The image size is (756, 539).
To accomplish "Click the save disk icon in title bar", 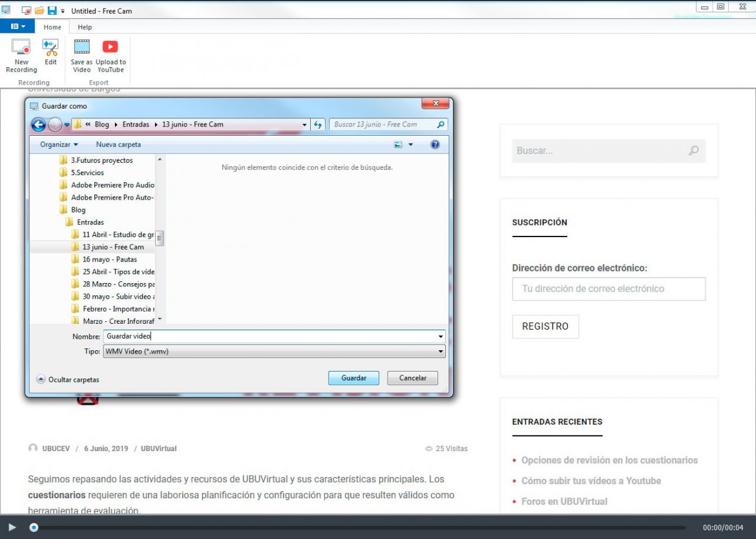I will tap(52, 10).
